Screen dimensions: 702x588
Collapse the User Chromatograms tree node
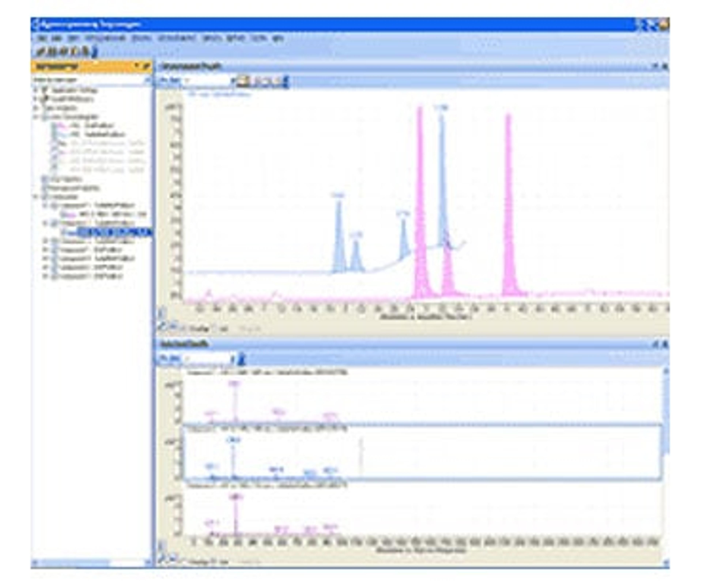click(36, 117)
